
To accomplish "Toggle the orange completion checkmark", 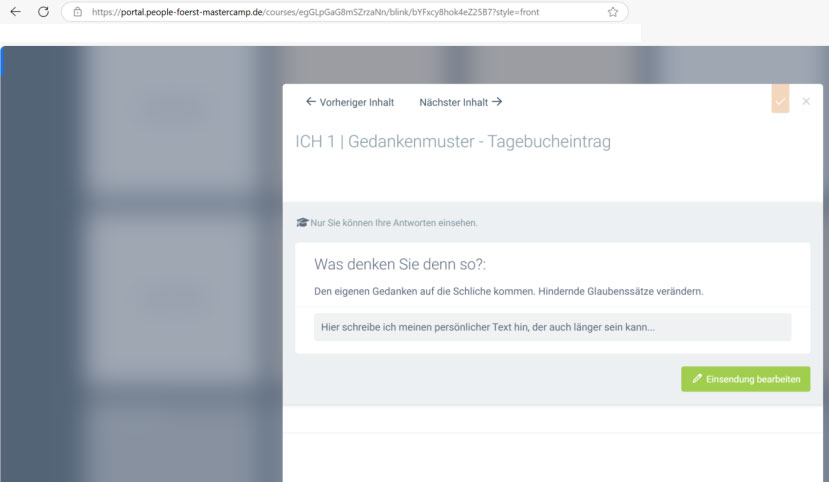I will coord(780,100).
